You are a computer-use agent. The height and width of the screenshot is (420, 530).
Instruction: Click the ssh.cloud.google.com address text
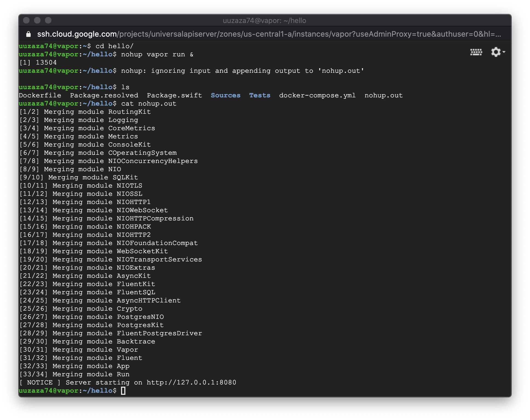(77, 34)
